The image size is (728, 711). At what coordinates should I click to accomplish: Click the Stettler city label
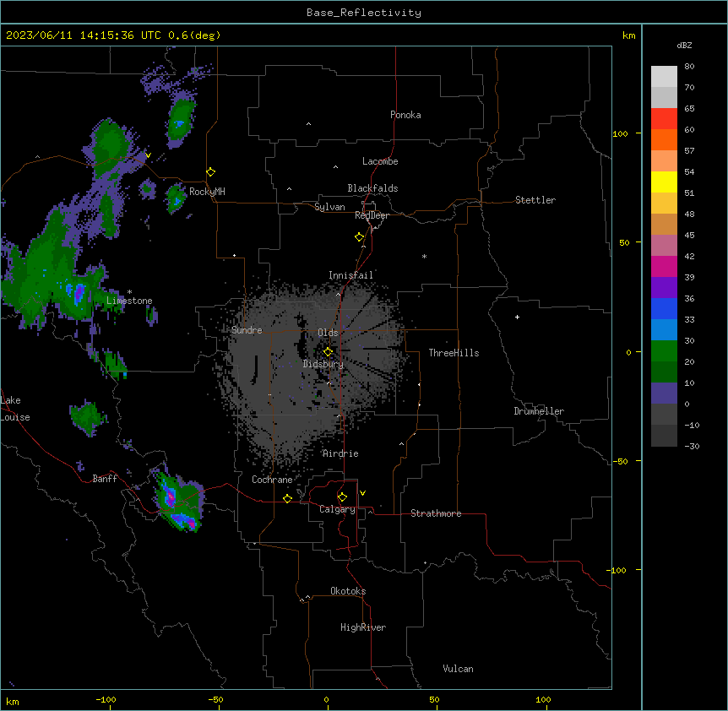[535, 200]
